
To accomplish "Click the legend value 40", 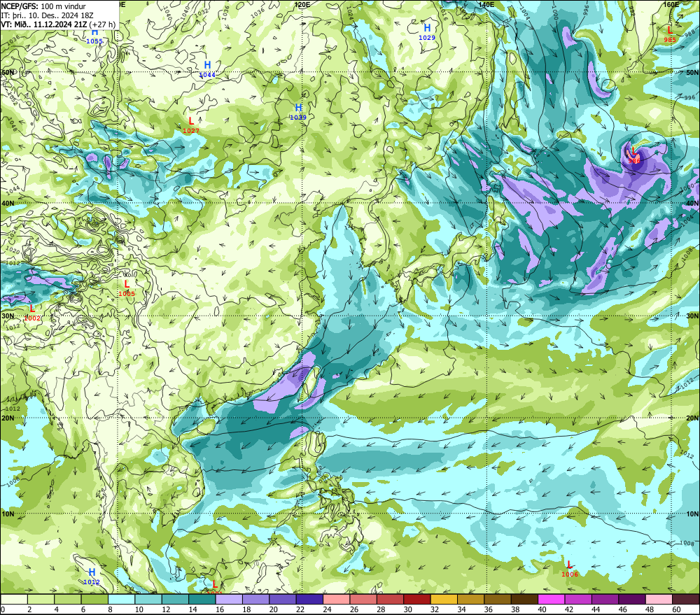I will click(542, 609).
